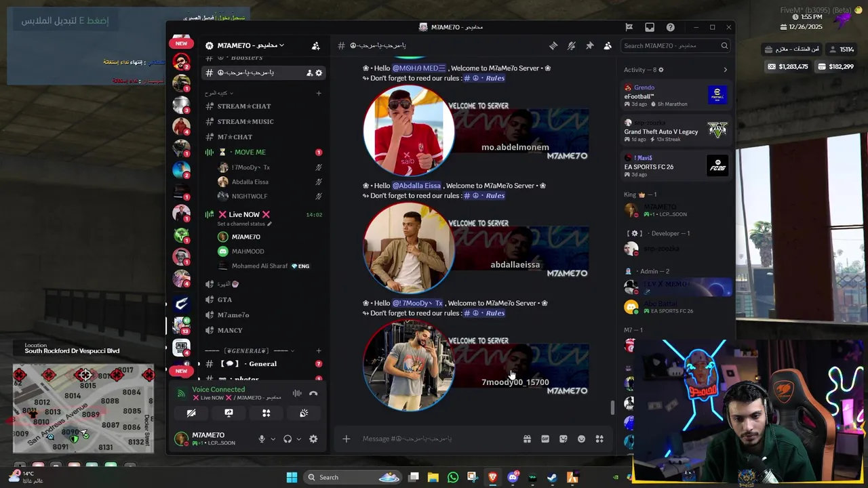This screenshot has height=488, width=868.
Task: Open mo.abdelmonem welcome image
Action: pos(475,130)
